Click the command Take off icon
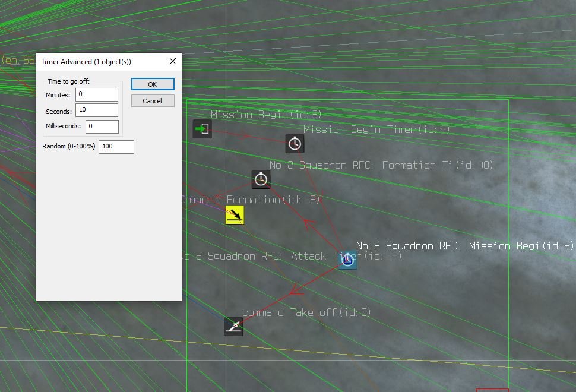 [x=233, y=327]
